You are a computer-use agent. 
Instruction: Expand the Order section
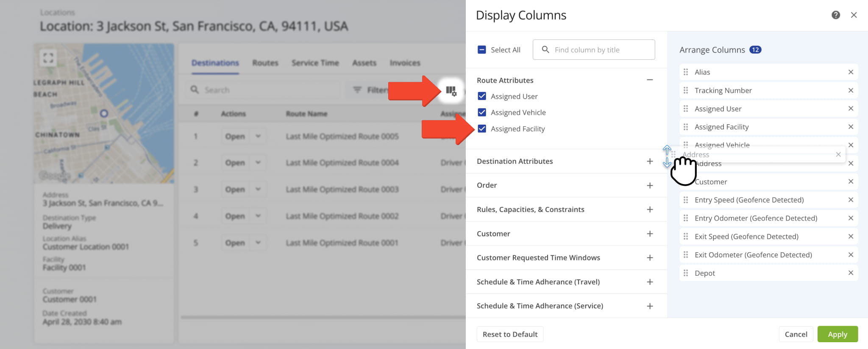coord(649,185)
